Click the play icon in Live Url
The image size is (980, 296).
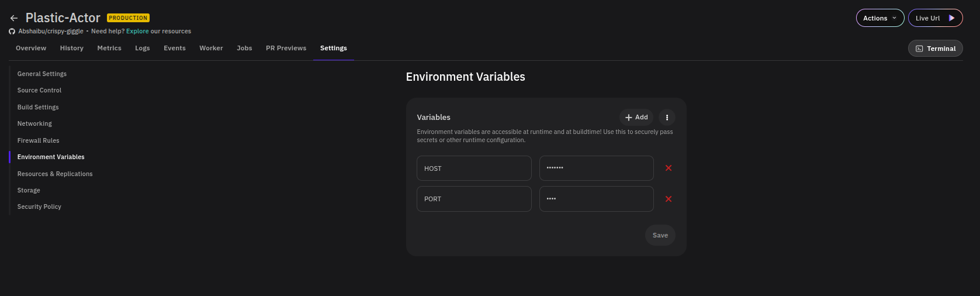[x=952, y=18]
